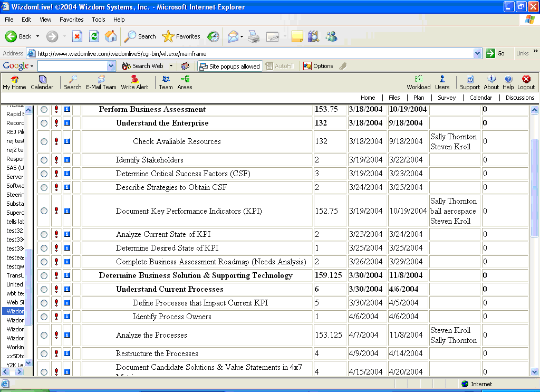Open the address bar dropdown arrow
The width and height of the screenshot is (540, 392).
click(477, 53)
